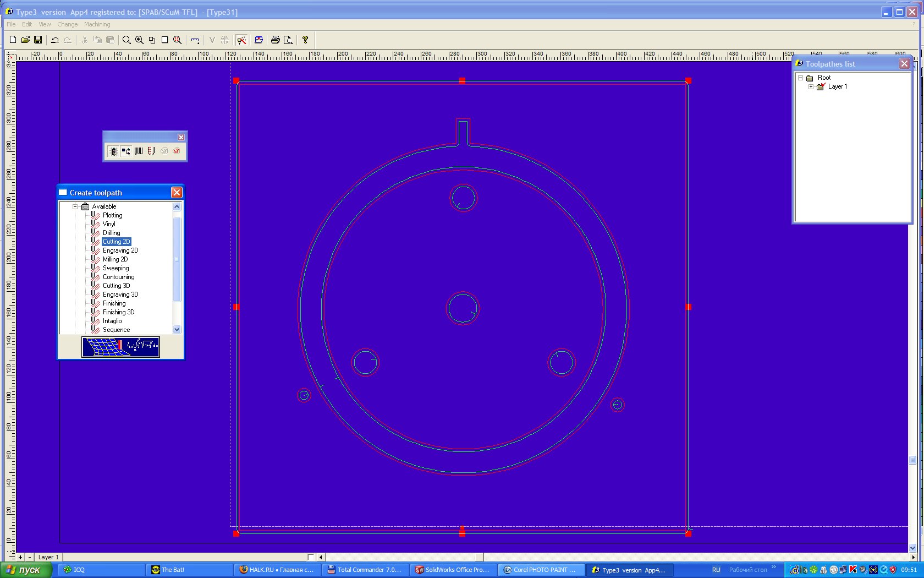Collapse the Root node in Toolpathes list
Viewport: 924px width, 578px height.
(800, 78)
